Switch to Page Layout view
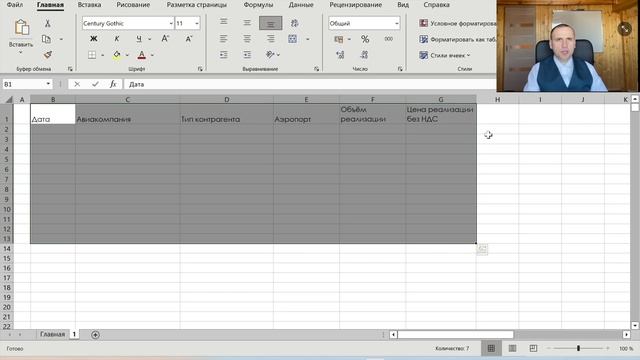This screenshot has height=360, width=640. (512, 348)
